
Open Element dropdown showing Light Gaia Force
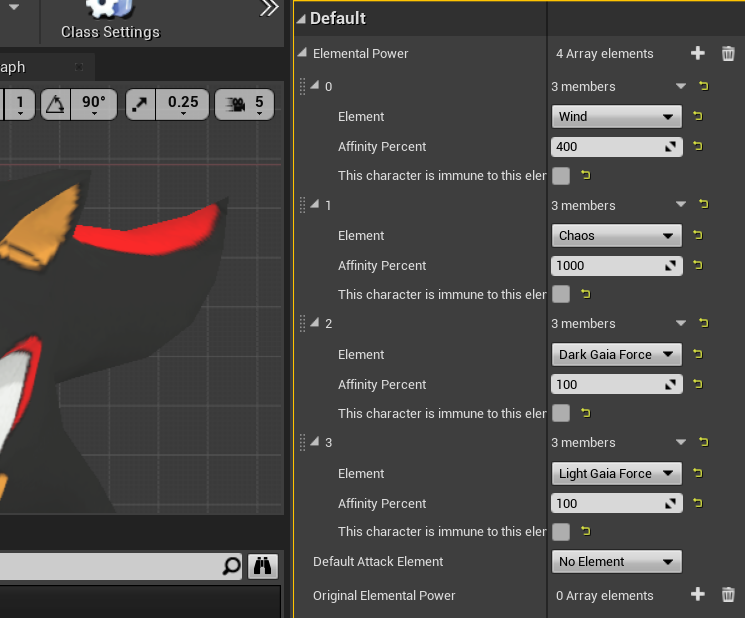click(616, 474)
